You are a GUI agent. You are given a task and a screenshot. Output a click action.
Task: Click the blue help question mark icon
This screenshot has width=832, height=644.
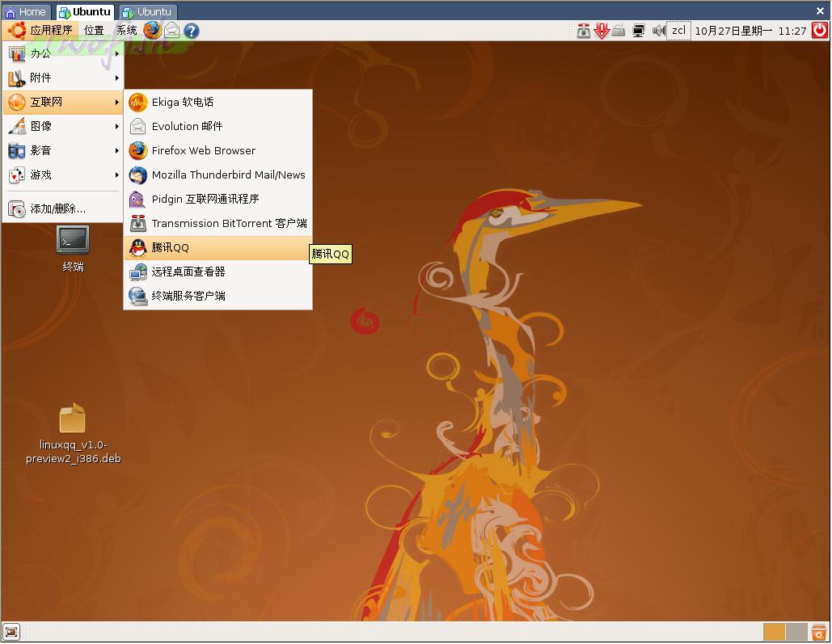pos(192,31)
